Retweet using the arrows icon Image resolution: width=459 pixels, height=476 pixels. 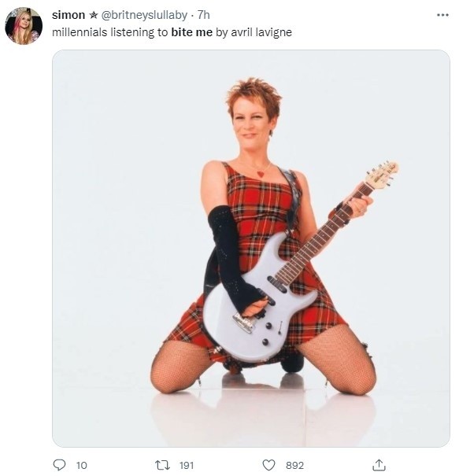tap(162, 465)
